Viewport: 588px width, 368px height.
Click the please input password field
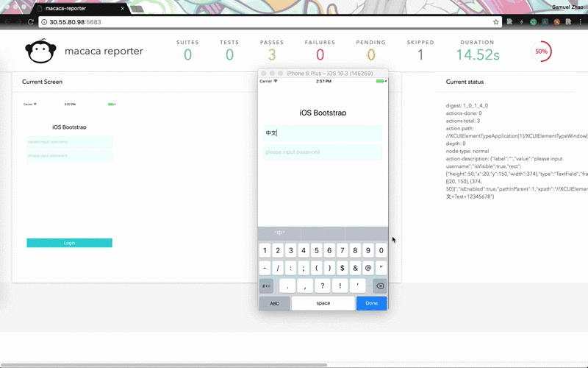pos(323,152)
